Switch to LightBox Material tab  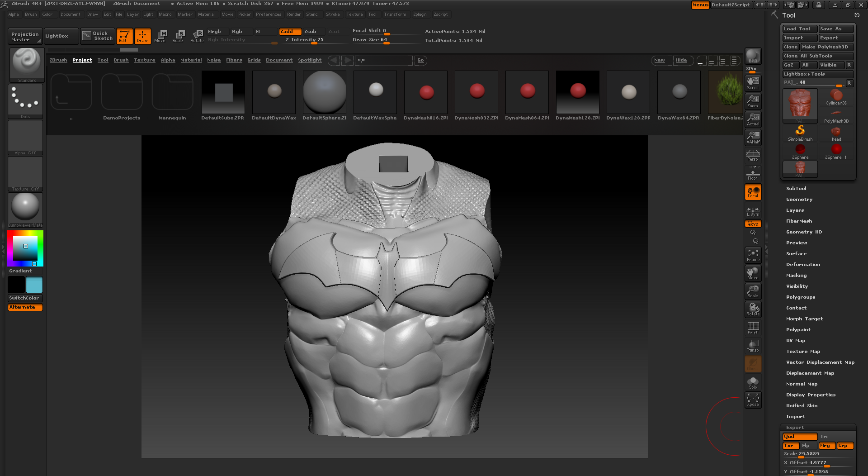pyautogui.click(x=191, y=60)
